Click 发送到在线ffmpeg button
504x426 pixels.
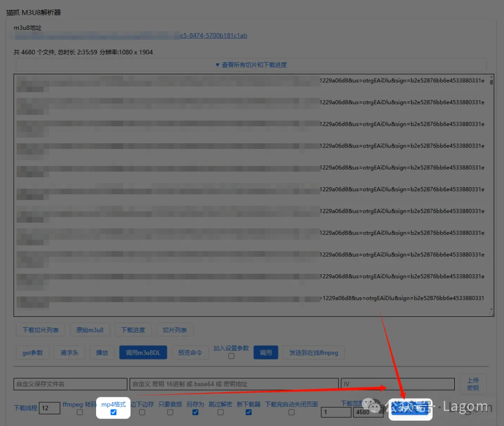pyautogui.click(x=314, y=353)
